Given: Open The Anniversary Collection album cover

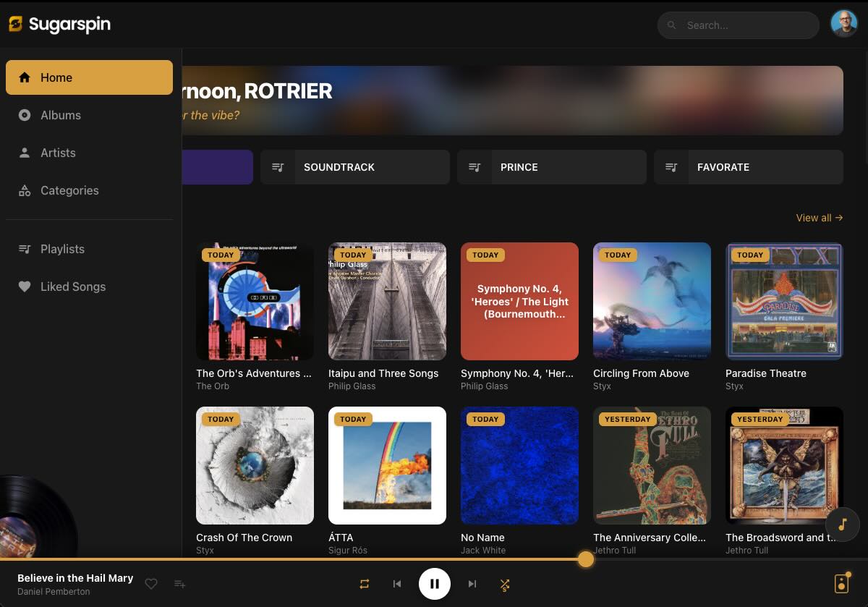Looking at the screenshot, I should [x=652, y=465].
